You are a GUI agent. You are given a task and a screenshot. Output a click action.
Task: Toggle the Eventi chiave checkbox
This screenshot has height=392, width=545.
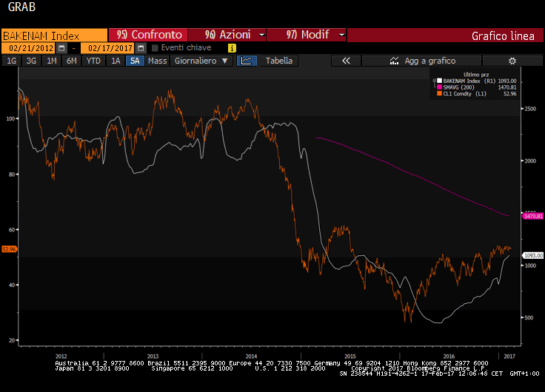point(155,48)
